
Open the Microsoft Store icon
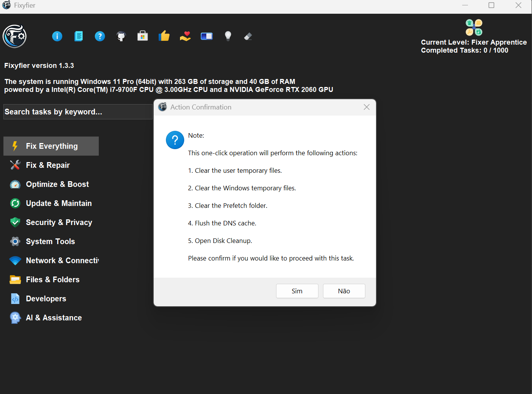coord(143,36)
